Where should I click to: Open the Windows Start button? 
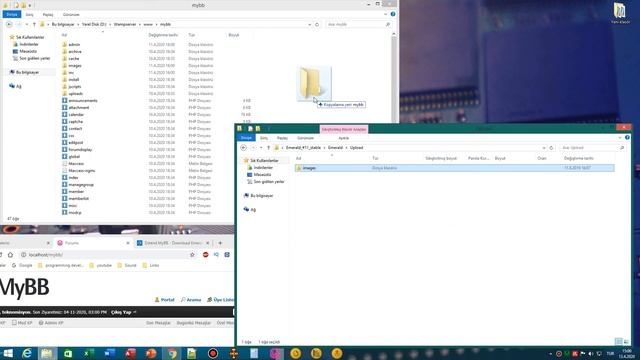(x=8, y=353)
